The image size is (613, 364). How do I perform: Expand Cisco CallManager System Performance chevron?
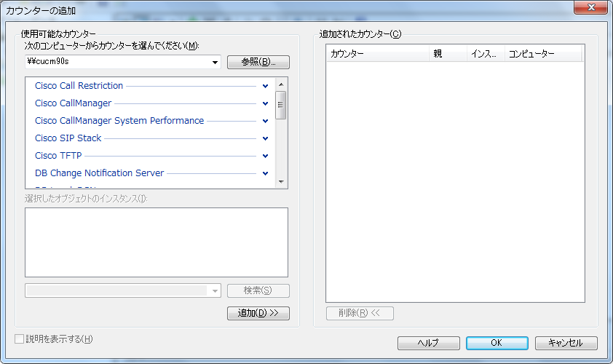266,121
